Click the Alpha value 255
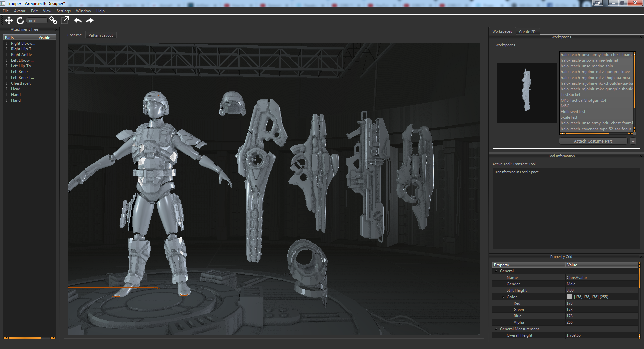The image size is (644, 349). tap(602, 322)
